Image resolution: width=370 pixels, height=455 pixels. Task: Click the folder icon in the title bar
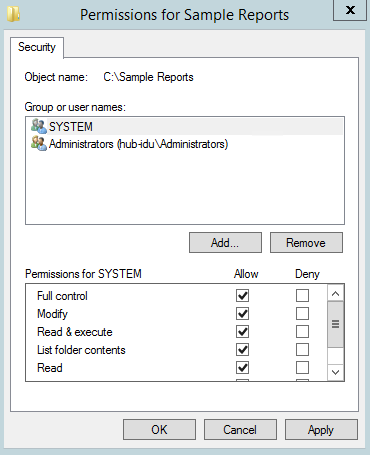13,14
